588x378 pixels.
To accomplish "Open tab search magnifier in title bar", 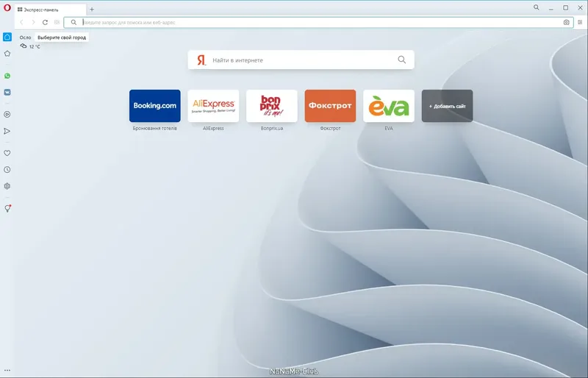I will click(x=537, y=7).
